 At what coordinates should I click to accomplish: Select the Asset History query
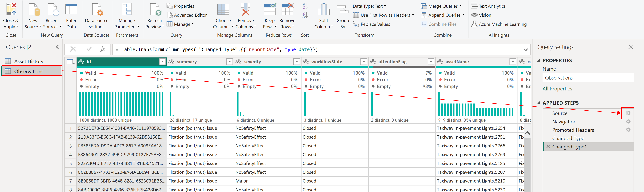pyautogui.click(x=29, y=61)
